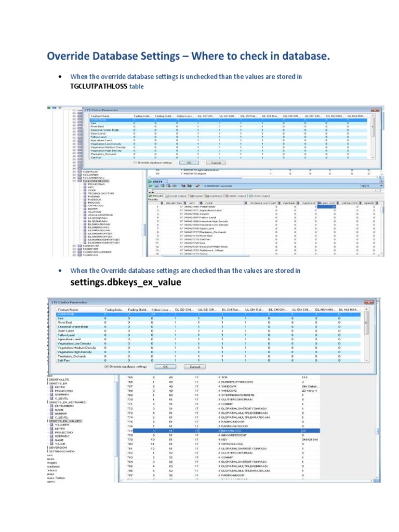
Task: Click Cancel in the unchecked Override dialog
Action: (x=216, y=163)
